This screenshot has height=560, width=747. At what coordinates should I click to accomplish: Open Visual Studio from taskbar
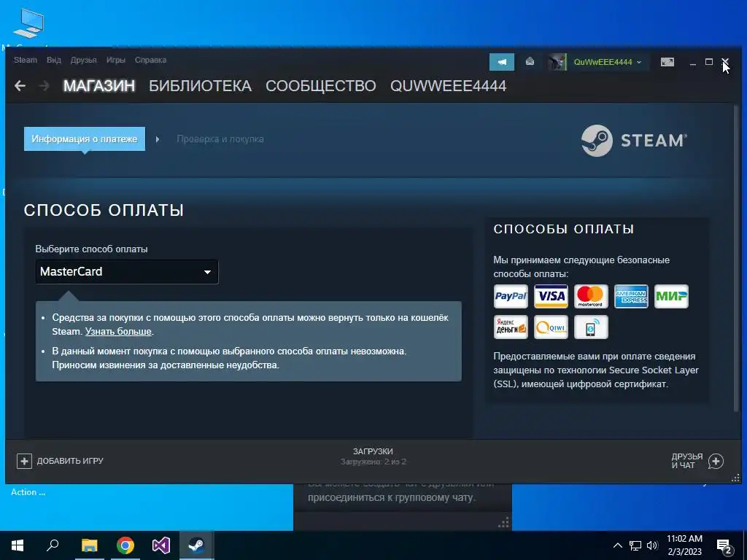[x=161, y=545]
